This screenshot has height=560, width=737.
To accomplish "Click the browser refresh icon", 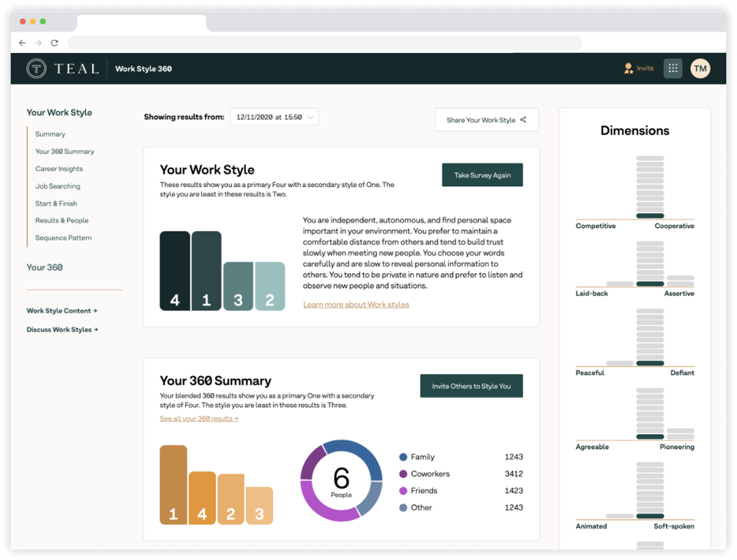I will 54,43.
